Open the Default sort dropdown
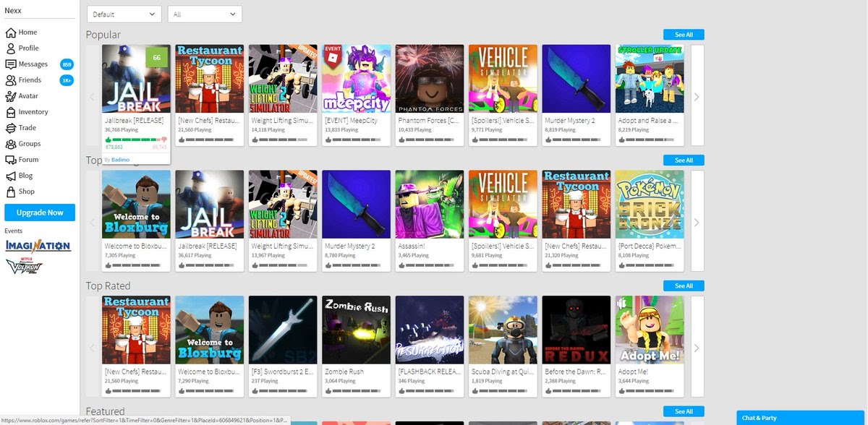 pos(124,14)
